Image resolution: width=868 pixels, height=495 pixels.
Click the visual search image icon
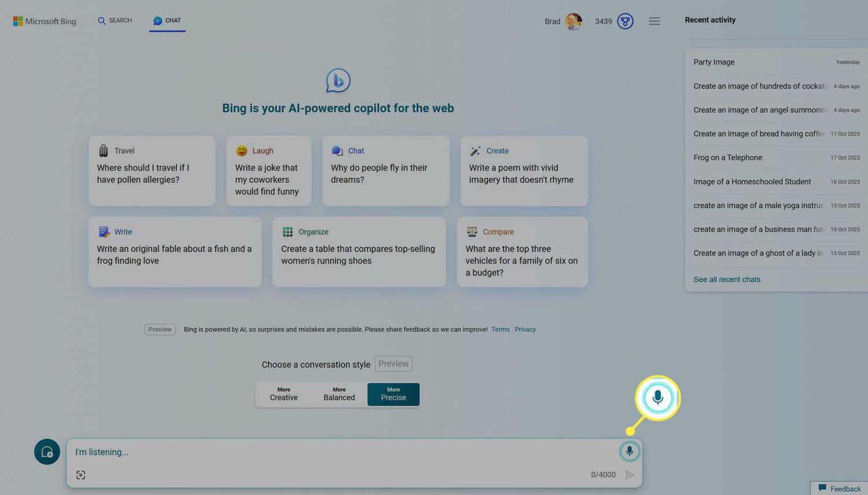point(80,475)
